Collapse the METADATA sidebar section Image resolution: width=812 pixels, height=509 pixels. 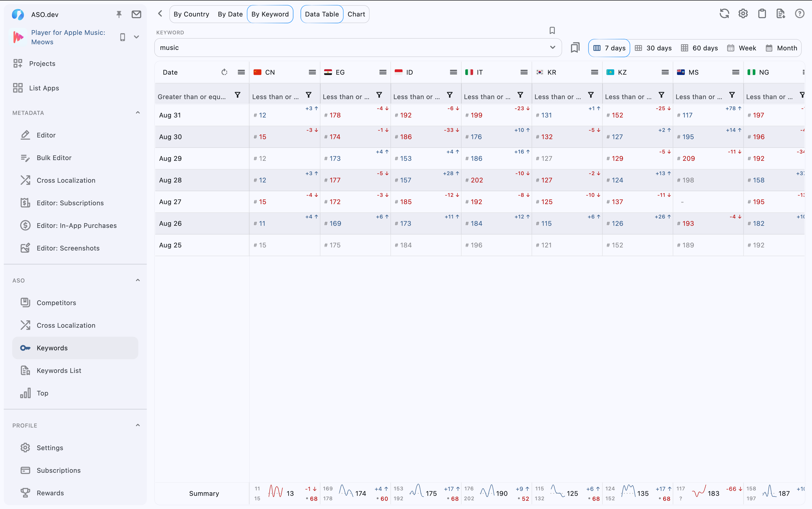coord(138,113)
